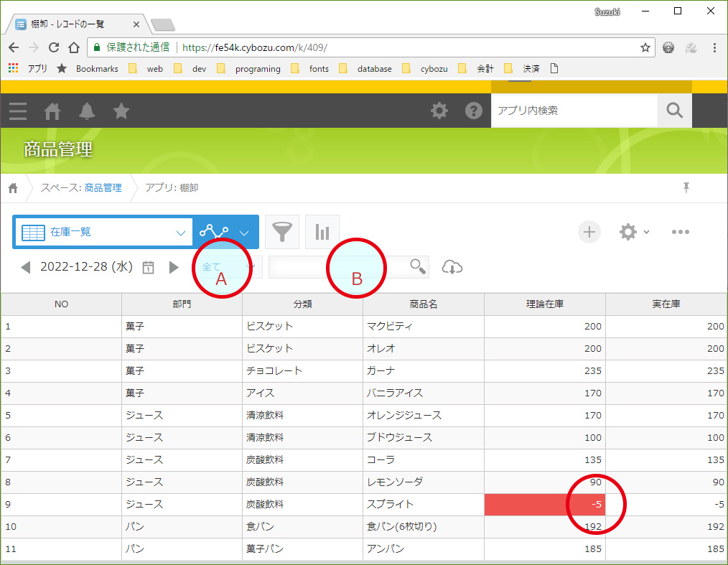
Task: Open the help question mark icon
Action: coord(474,111)
